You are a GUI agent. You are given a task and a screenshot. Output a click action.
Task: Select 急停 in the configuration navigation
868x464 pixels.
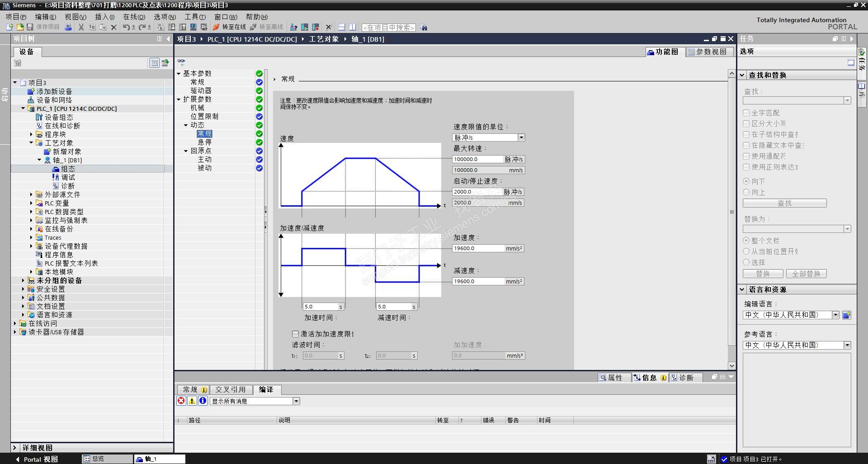click(x=204, y=142)
